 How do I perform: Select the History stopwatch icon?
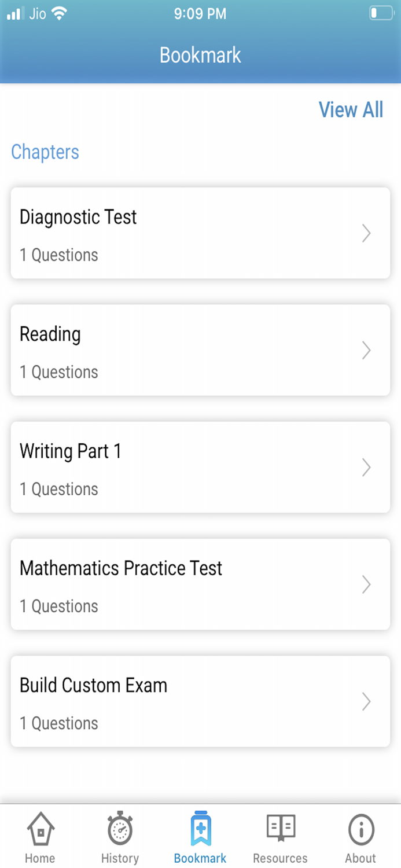(x=120, y=830)
